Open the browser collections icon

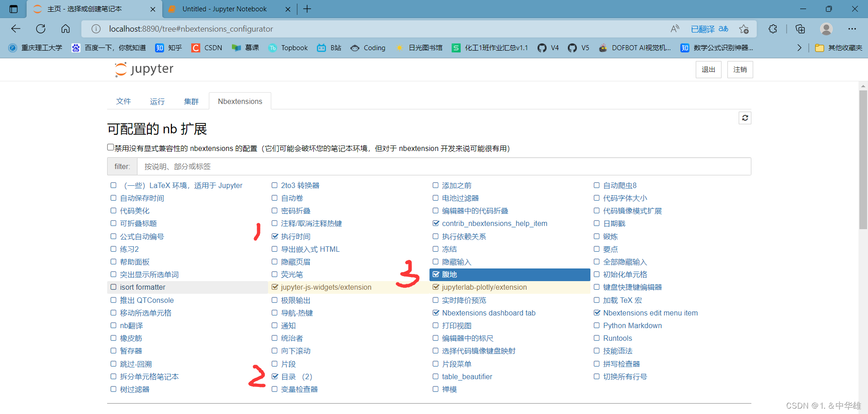(800, 29)
